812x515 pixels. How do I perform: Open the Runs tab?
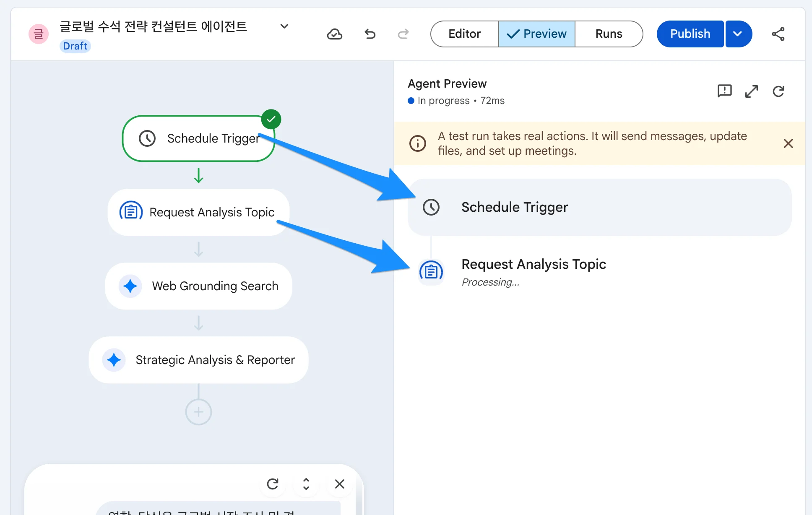point(609,34)
